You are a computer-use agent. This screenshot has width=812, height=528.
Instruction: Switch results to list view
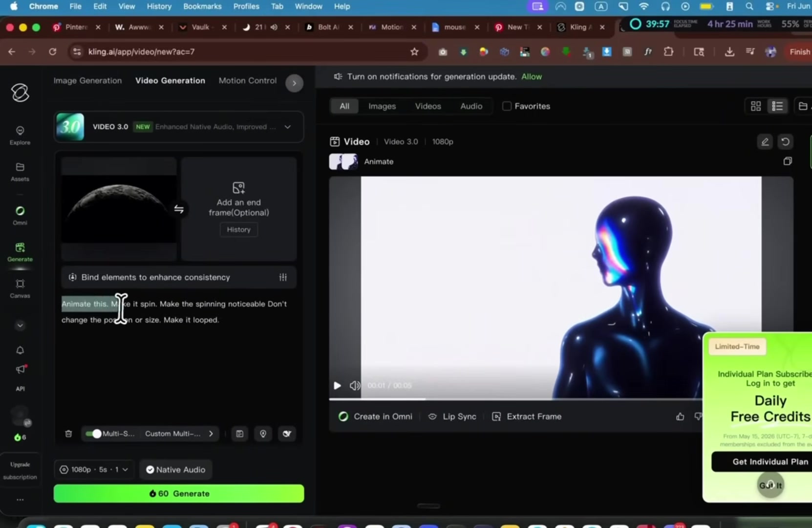click(777, 106)
